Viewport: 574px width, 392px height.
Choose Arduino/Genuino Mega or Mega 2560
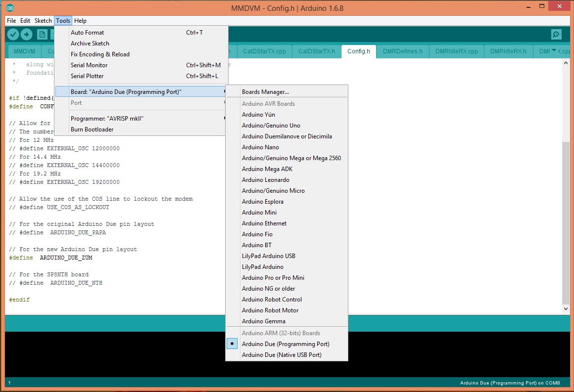(287, 158)
